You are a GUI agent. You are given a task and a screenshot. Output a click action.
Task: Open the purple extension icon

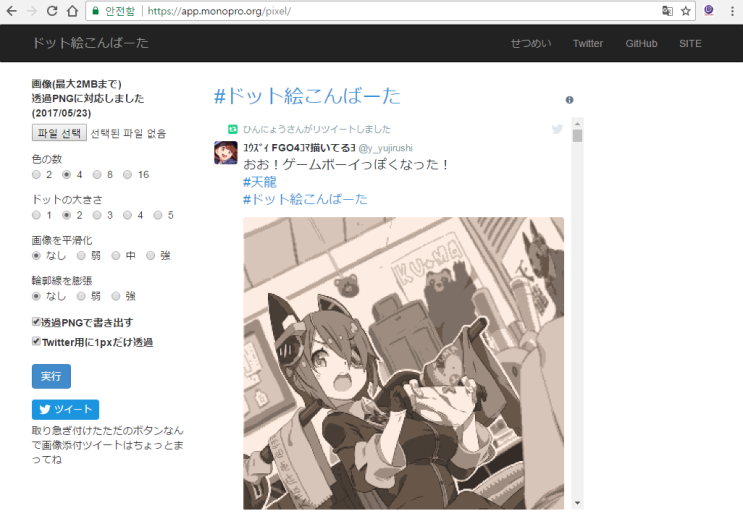click(709, 10)
